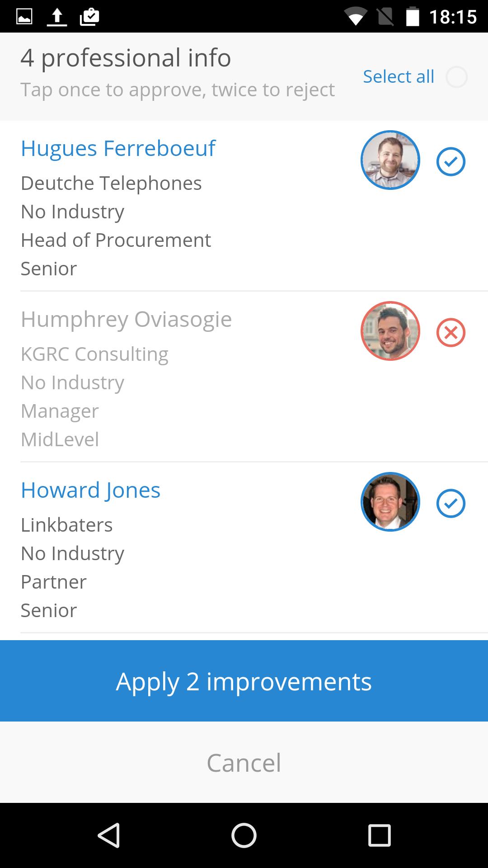Image resolution: width=488 pixels, height=868 pixels.
Task: Tap the Wi-Fi status icon
Action: click(x=355, y=17)
